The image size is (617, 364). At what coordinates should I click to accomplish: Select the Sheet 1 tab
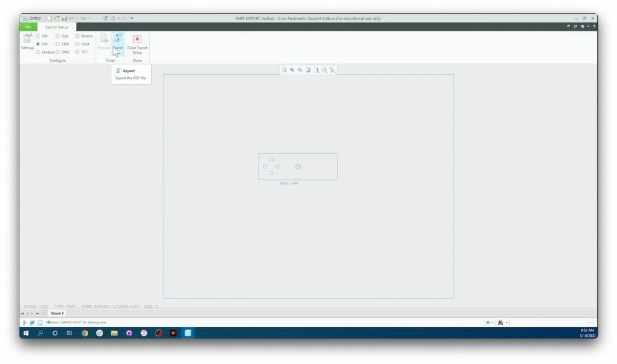pos(56,313)
